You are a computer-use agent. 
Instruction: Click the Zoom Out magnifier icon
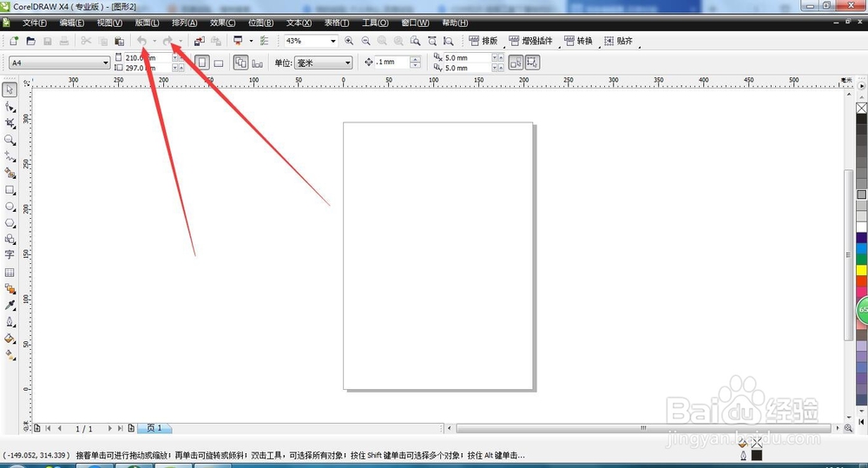(x=365, y=41)
